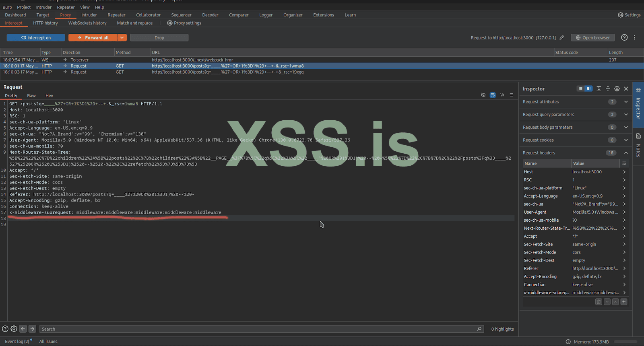
Task: Open the Repeater tab
Action: coord(116,15)
